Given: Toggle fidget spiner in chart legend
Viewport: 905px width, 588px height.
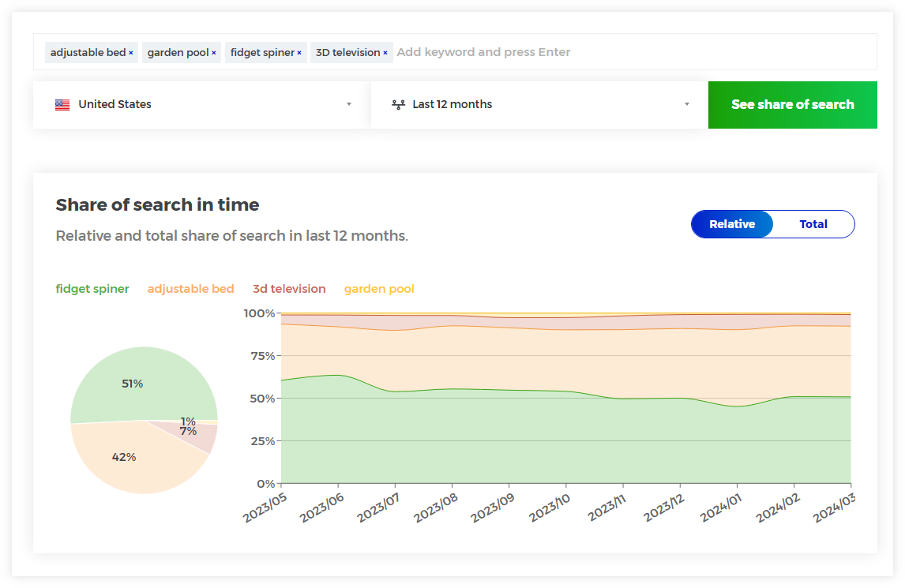Looking at the screenshot, I should click(92, 289).
